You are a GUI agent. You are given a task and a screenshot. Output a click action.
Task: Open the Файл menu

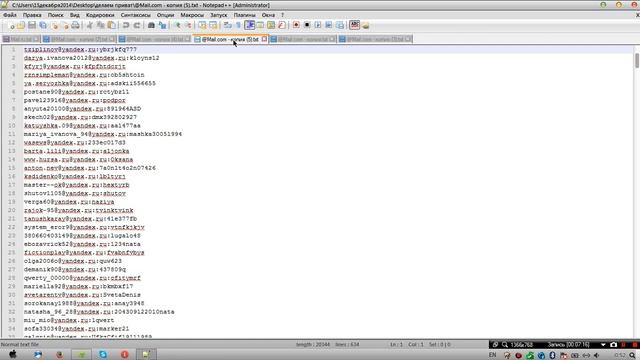click(x=10, y=15)
